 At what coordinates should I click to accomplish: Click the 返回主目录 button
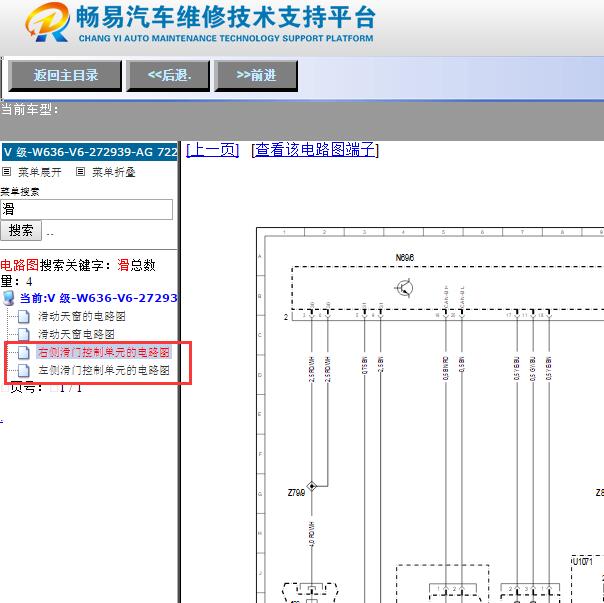tap(65, 75)
